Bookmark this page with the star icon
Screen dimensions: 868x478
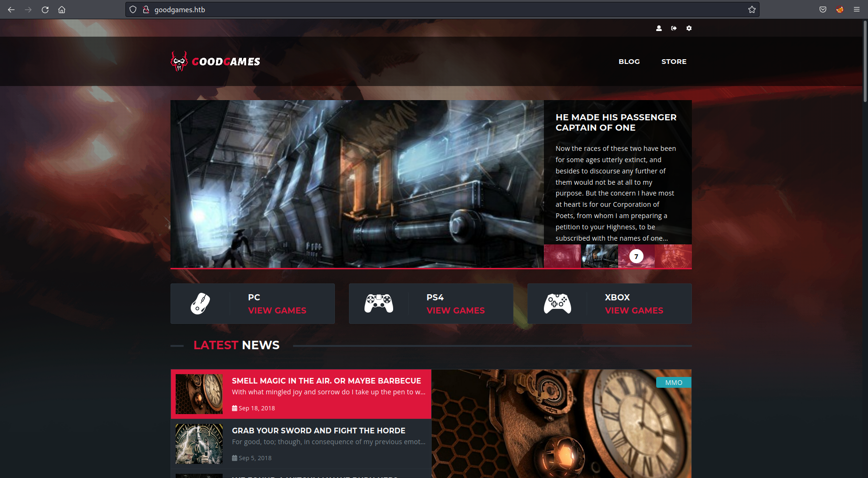[x=752, y=9]
